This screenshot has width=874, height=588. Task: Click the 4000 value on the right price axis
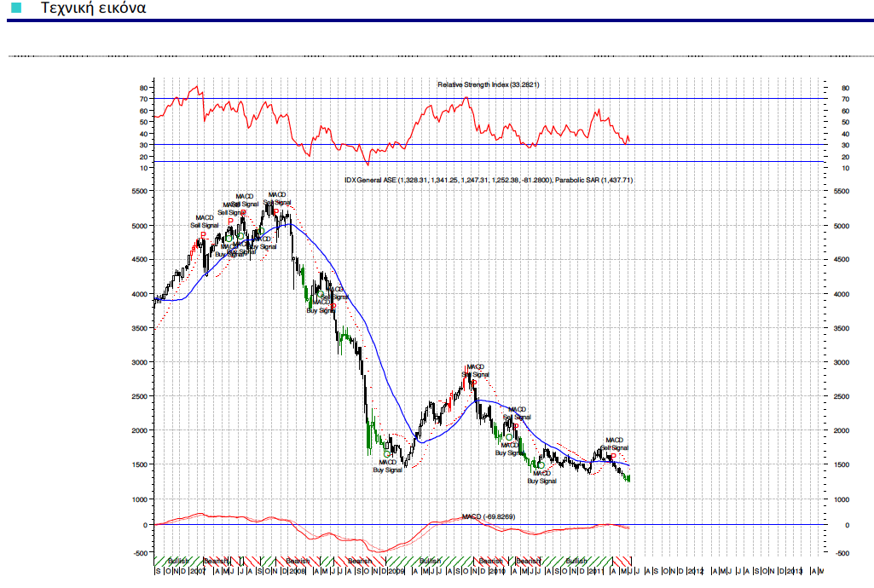click(842, 294)
